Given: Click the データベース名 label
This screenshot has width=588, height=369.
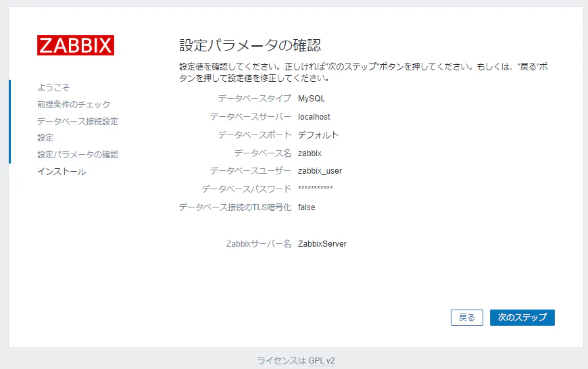Looking at the screenshot, I should pyautogui.click(x=263, y=153).
